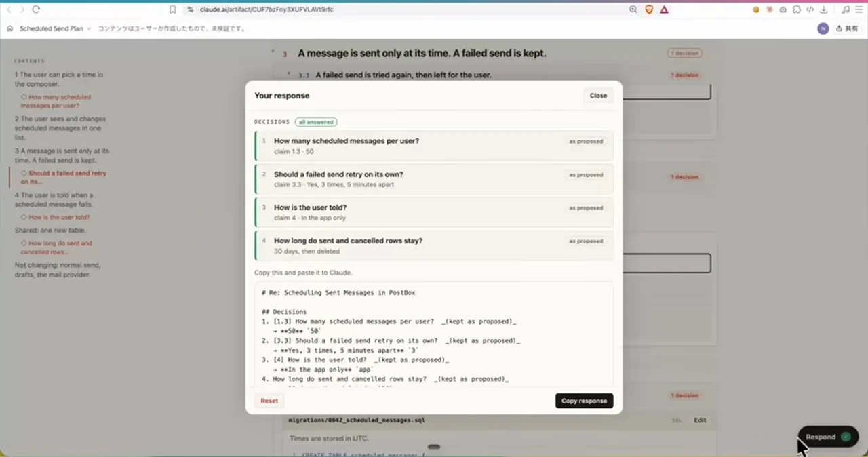Click as proposed tag on scheduled messages decision
The height and width of the screenshot is (457, 868).
tap(586, 142)
